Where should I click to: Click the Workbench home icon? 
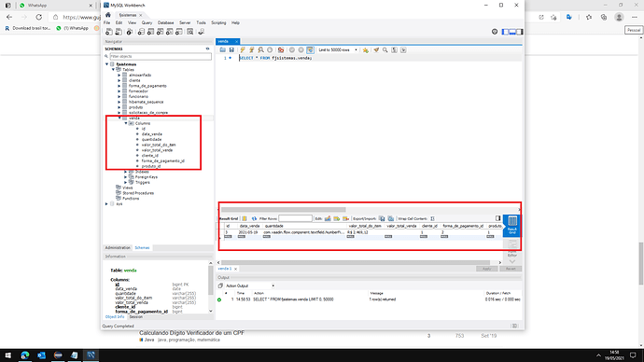tap(108, 15)
